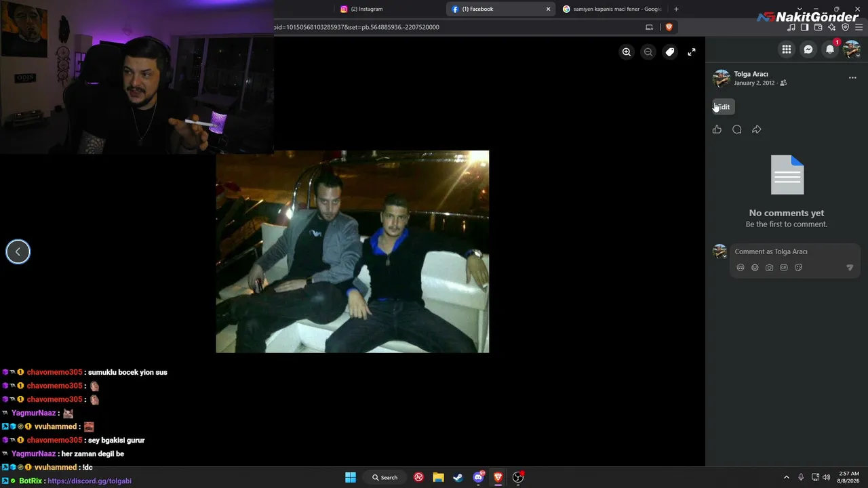Close the Facebook tab
This screenshot has height=488, width=868.
548,9
